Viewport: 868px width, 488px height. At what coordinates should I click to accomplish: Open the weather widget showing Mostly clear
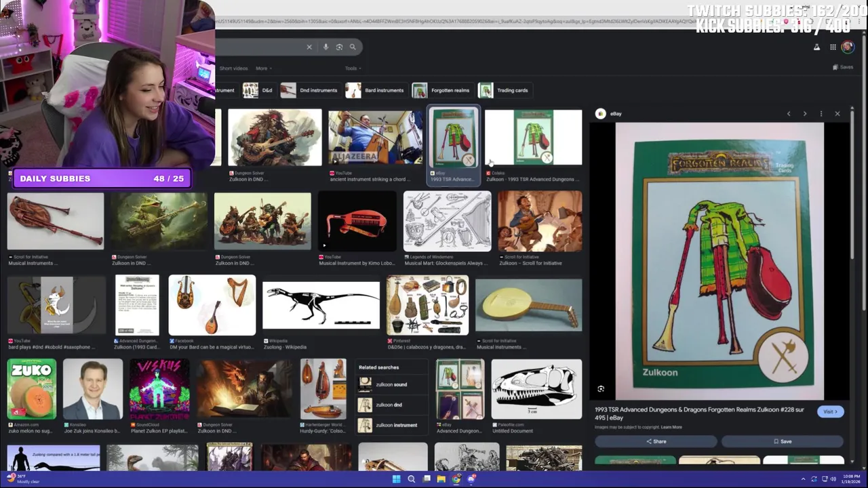(23, 479)
